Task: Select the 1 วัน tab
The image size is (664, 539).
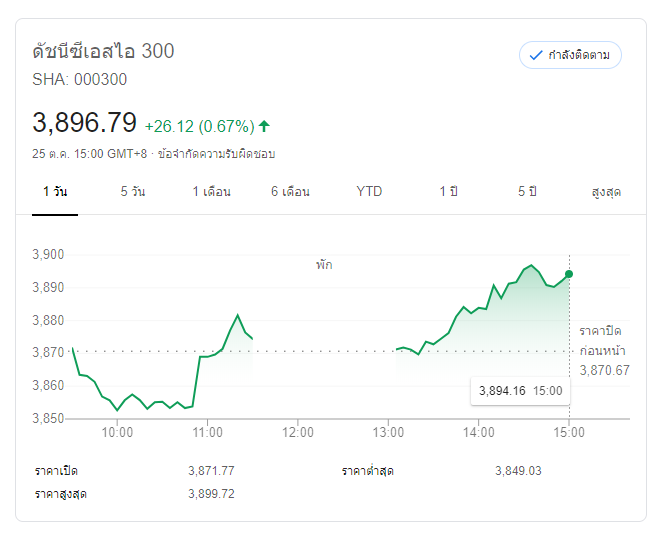Action: tap(55, 191)
